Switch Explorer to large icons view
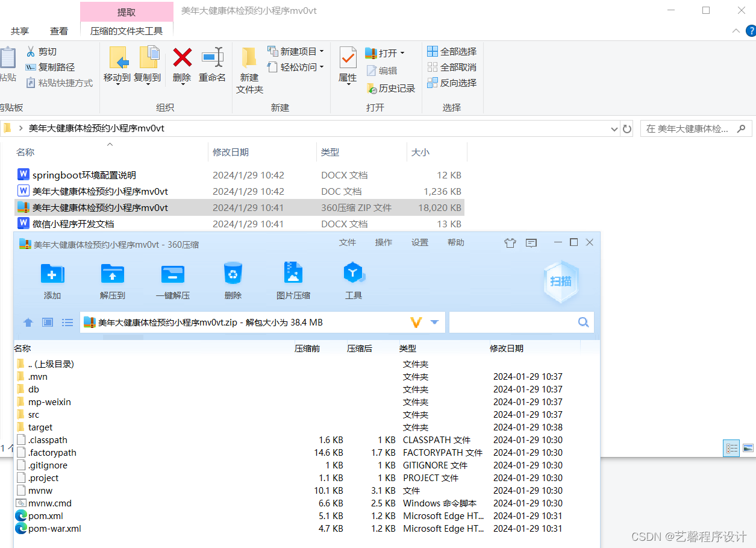The width and height of the screenshot is (756, 548). (748, 448)
